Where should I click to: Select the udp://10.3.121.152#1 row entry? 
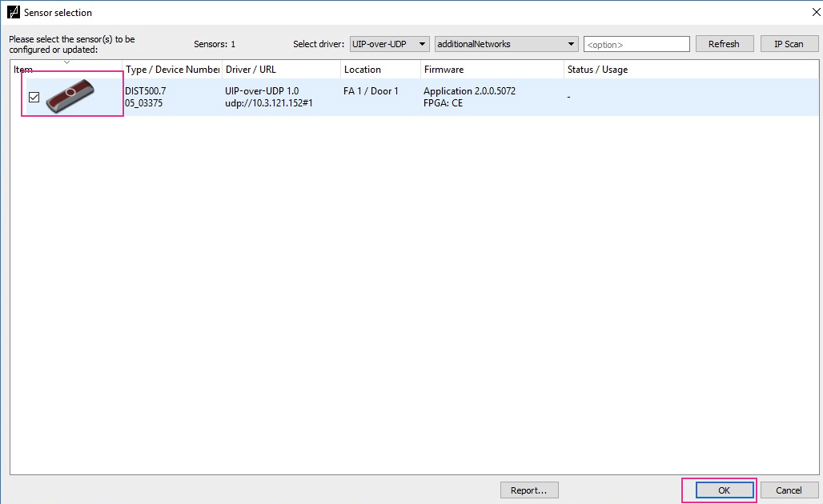[x=268, y=103]
